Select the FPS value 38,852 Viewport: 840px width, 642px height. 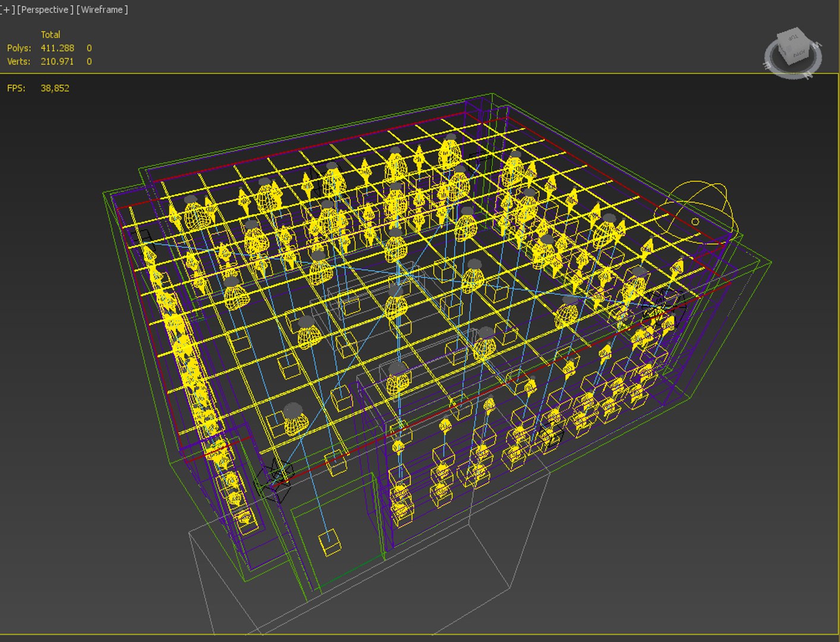point(55,88)
